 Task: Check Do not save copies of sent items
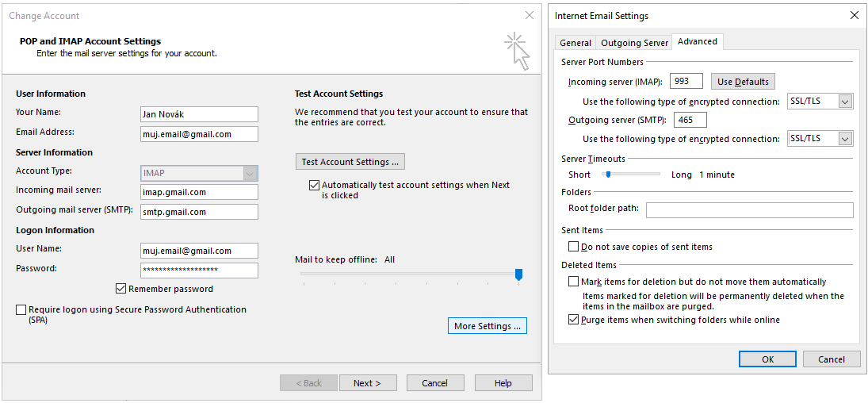click(x=573, y=246)
